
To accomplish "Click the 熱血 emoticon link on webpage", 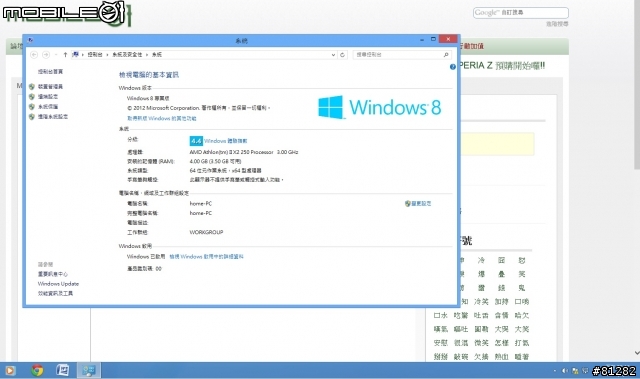I will coord(502,357).
